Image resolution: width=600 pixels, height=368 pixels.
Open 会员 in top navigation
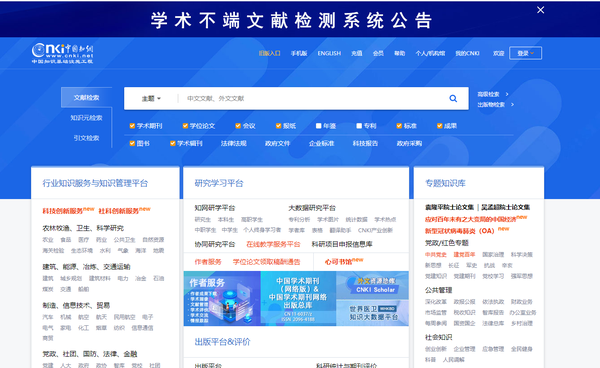378,53
